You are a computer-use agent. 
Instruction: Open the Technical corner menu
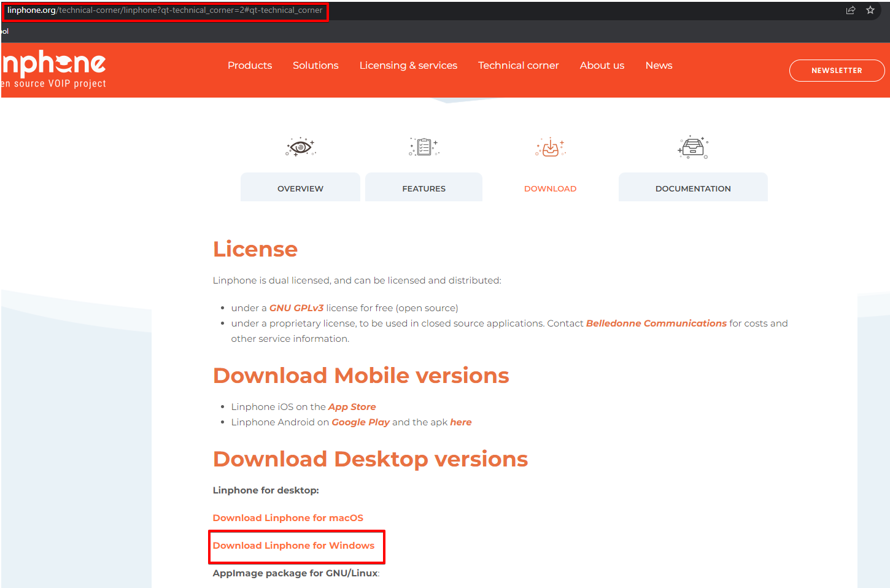518,66
